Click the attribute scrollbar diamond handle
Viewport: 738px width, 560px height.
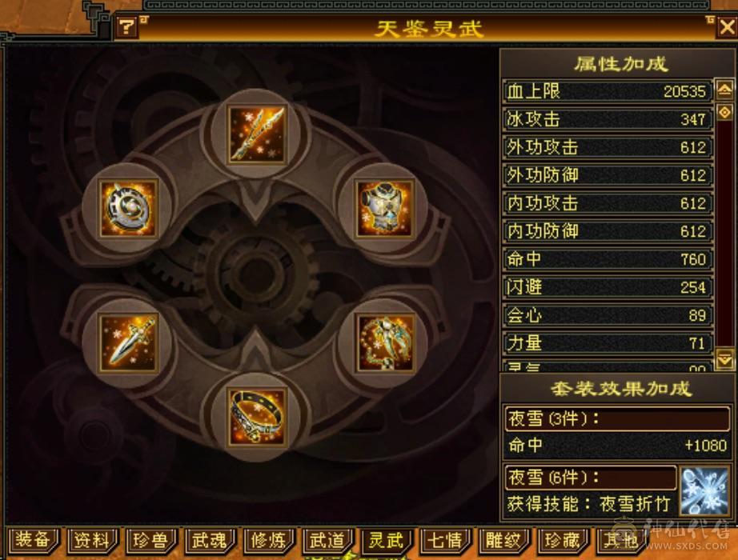pyautogui.click(x=724, y=111)
